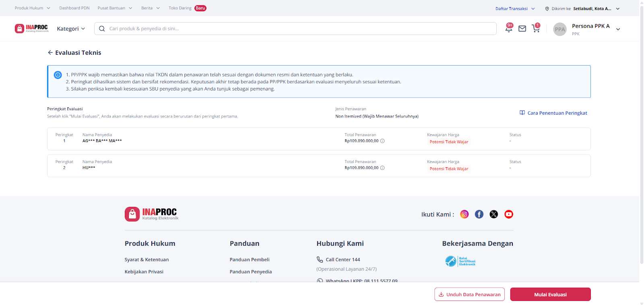Open INAPROC Facebook page
The image size is (644, 305).
pyautogui.click(x=479, y=214)
